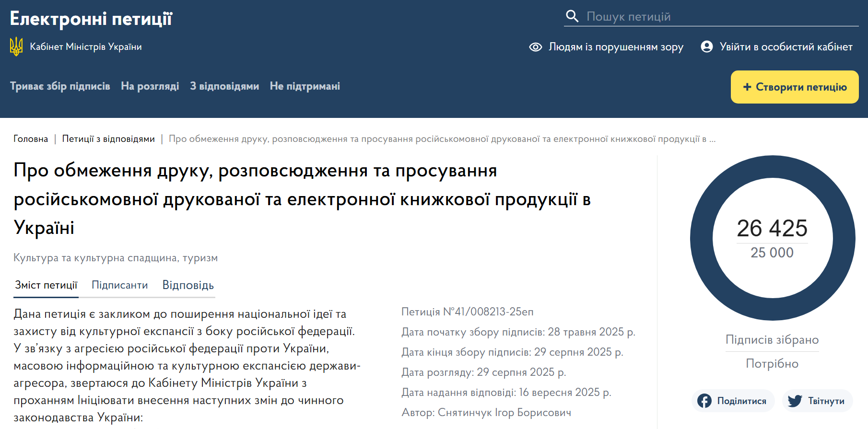This screenshot has height=429, width=868.
Task: Switch to the 'Відповідь' tab
Action: point(188,285)
